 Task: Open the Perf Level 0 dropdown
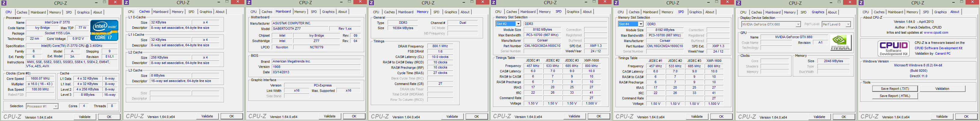point(836,24)
